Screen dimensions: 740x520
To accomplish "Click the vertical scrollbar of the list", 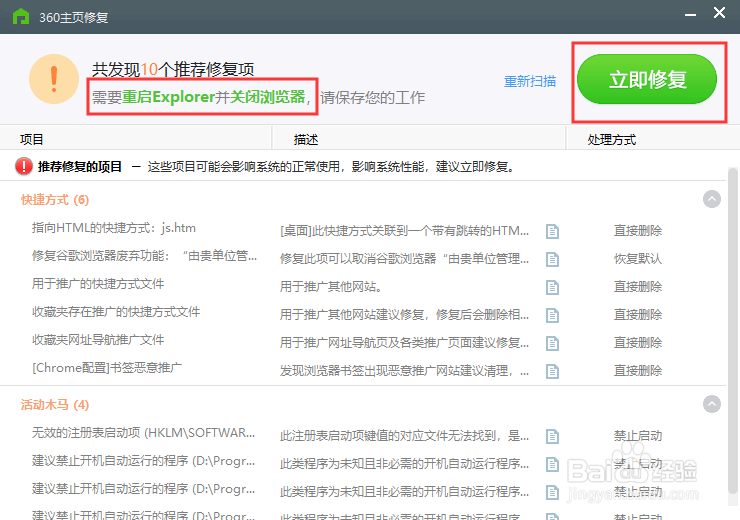I will pyautogui.click(x=732, y=330).
